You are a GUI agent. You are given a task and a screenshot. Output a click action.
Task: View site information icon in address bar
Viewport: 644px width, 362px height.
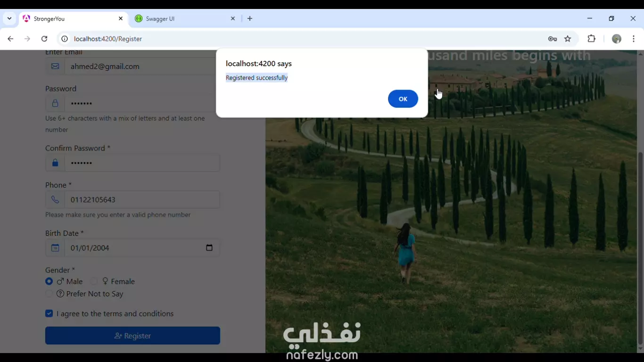pyautogui.click(x=65, y=39)
